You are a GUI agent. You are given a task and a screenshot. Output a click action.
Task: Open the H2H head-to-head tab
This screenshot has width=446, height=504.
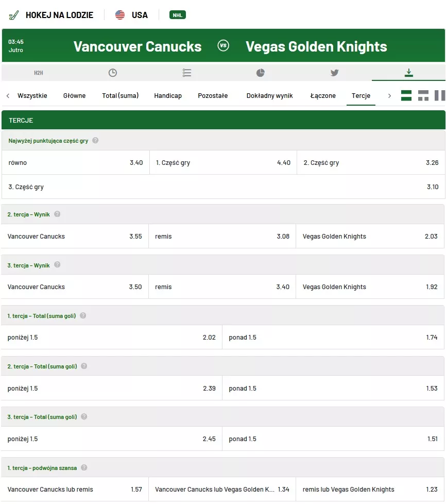39,73
